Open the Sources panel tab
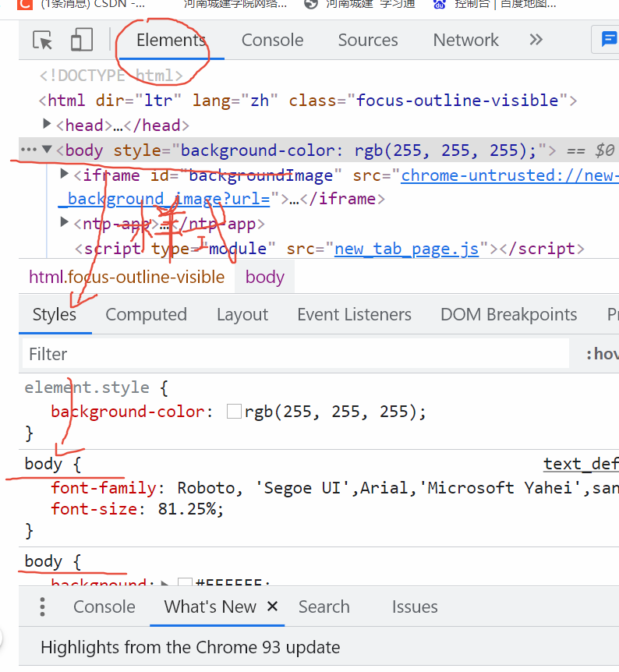Screen dimensions: 619x672 coord(368,41)
